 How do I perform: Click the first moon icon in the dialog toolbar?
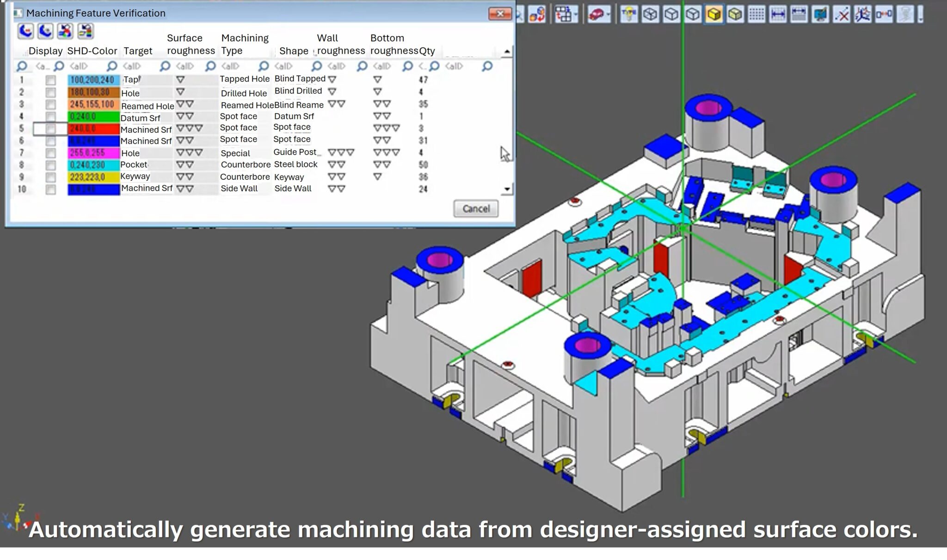(25, 31)
